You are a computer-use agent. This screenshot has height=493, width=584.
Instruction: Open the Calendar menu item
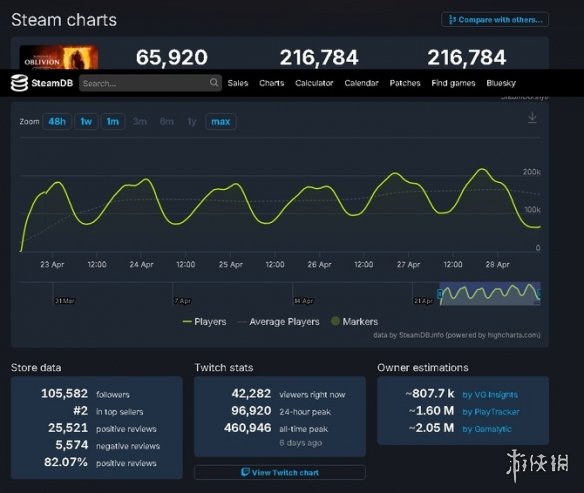tap(361, 83)
